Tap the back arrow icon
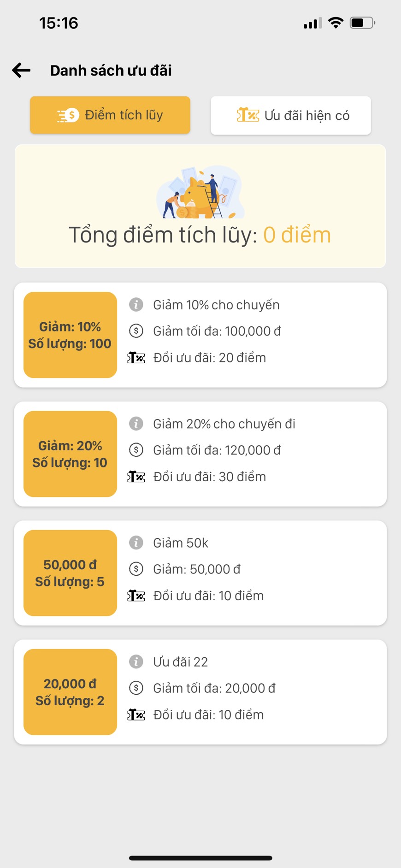Image resolution: width=401 pixels, height=868 pixels. coord(21,70)
